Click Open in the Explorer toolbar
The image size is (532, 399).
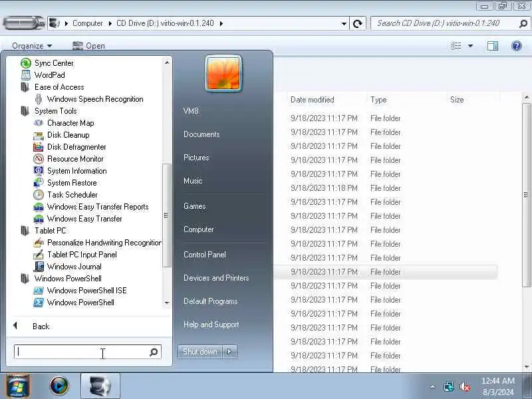(89, 46)
